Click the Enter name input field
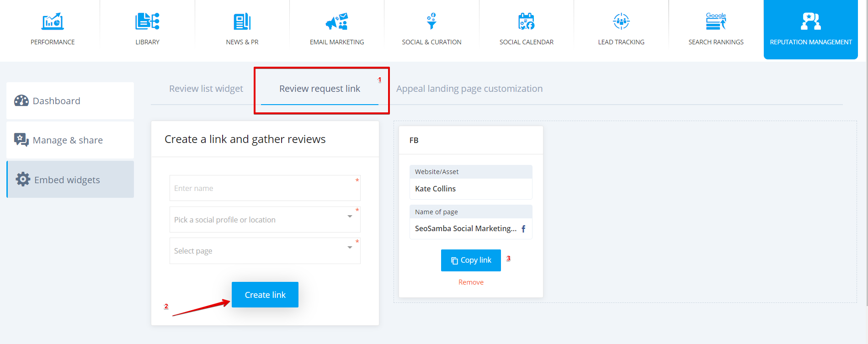The image size is (868, 344). click(x=265, y=188)
